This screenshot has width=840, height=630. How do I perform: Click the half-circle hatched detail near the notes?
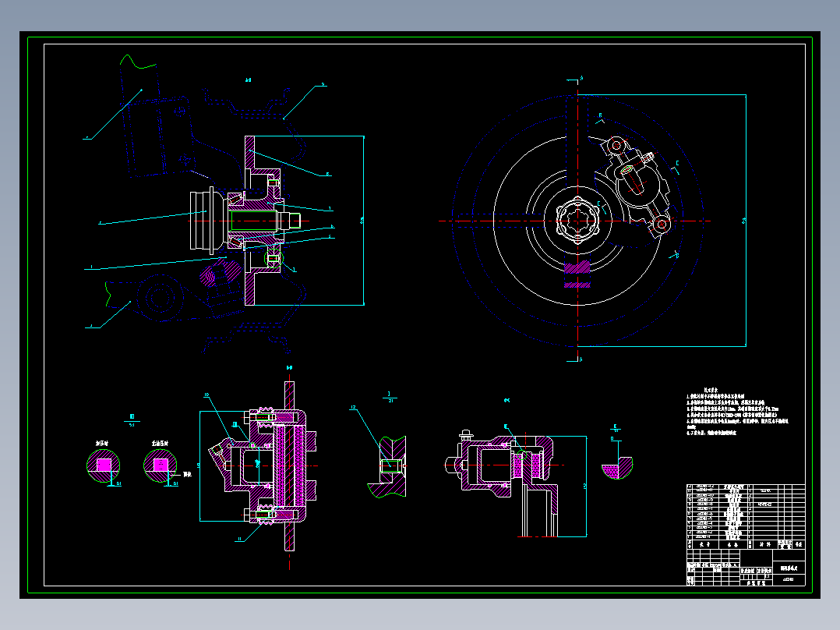[x=617, y=468]
